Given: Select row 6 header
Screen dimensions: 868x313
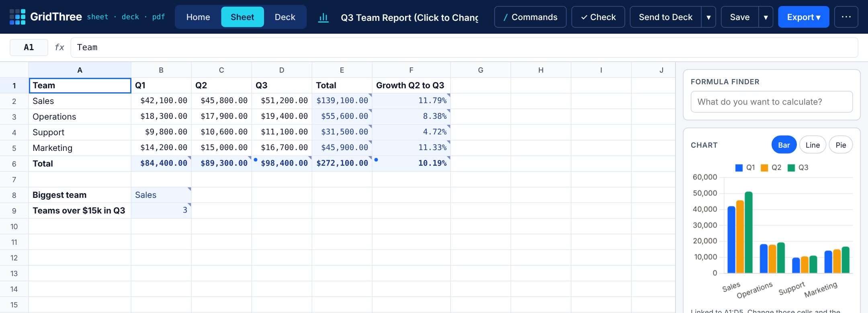Looking at the screenshot, I should (14, 164).
